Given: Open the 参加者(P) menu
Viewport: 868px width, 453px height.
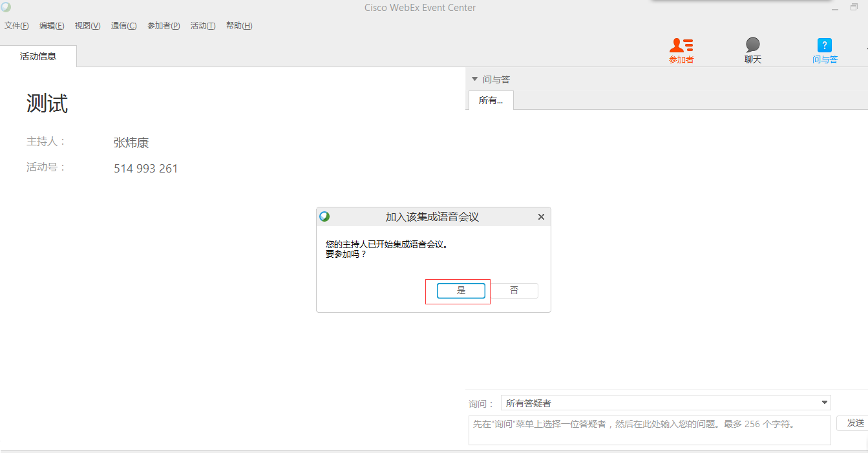Looking at the screenshot, I should (x=164, y=26).
